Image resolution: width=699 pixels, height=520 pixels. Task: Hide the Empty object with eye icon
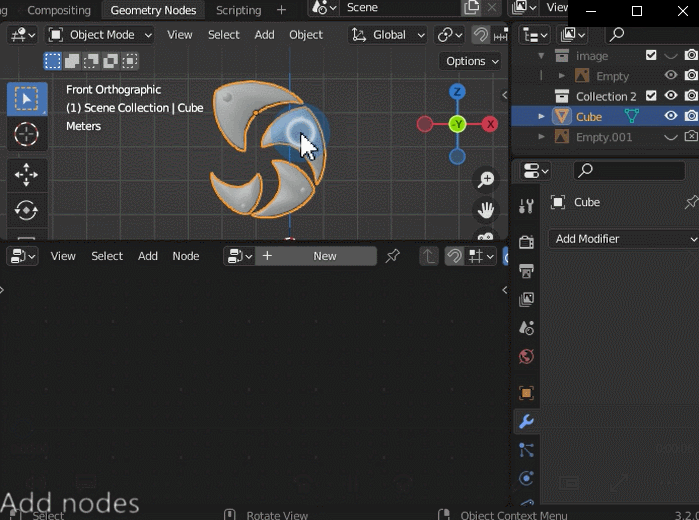tap(671, 76)
